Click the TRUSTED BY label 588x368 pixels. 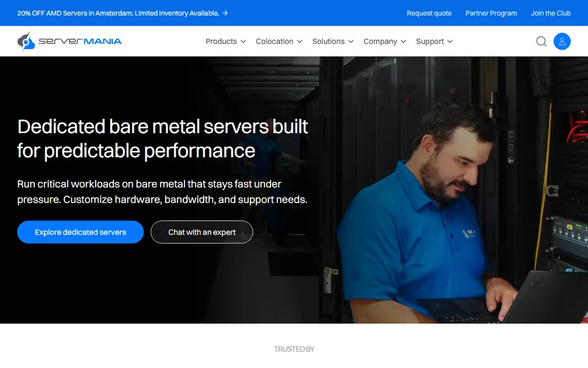294,349
